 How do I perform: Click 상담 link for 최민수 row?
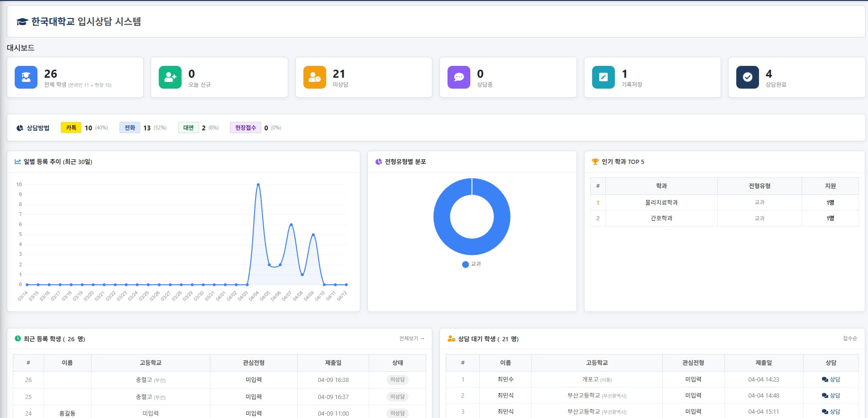[831, 379]
